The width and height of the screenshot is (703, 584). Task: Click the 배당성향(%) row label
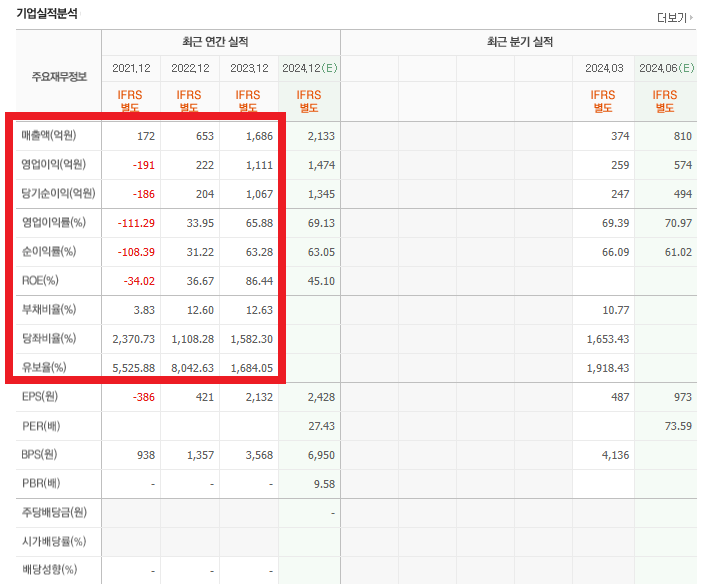click(x=49, y=570)
